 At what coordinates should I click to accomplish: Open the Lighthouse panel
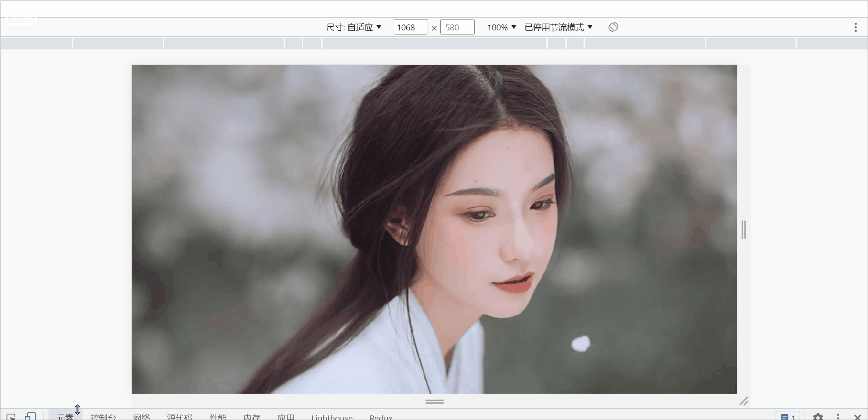tap(332, 418)
